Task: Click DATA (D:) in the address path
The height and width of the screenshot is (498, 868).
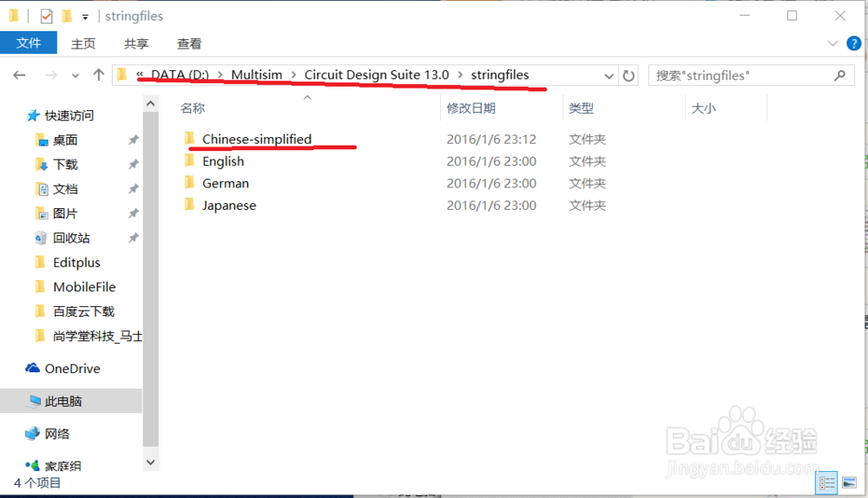Action: (x=180, y=75)
